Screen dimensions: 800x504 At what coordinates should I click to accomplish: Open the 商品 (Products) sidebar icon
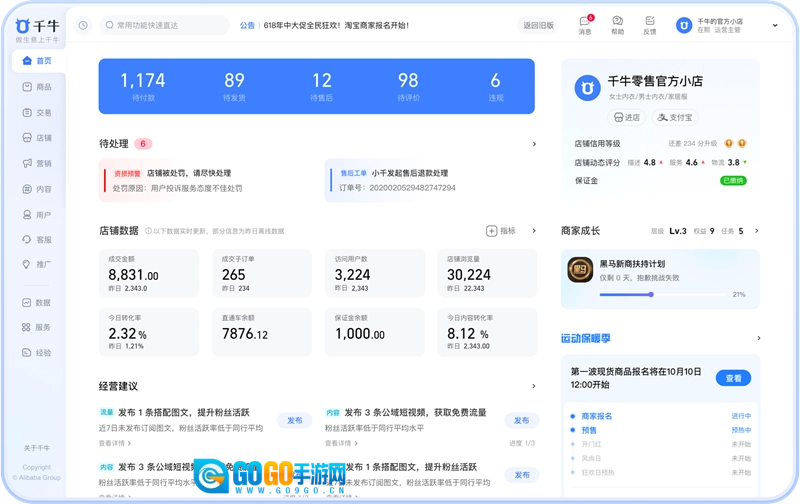[x=28, y=87]
